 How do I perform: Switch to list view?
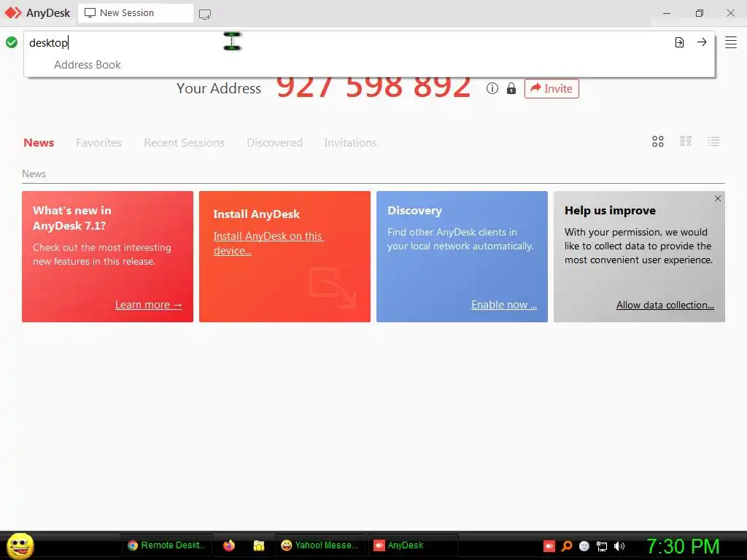(713, 141)
